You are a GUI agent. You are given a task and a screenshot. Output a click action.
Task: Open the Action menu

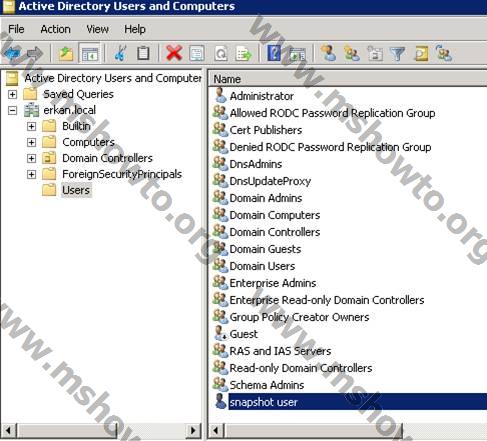(x=55, y=29)
